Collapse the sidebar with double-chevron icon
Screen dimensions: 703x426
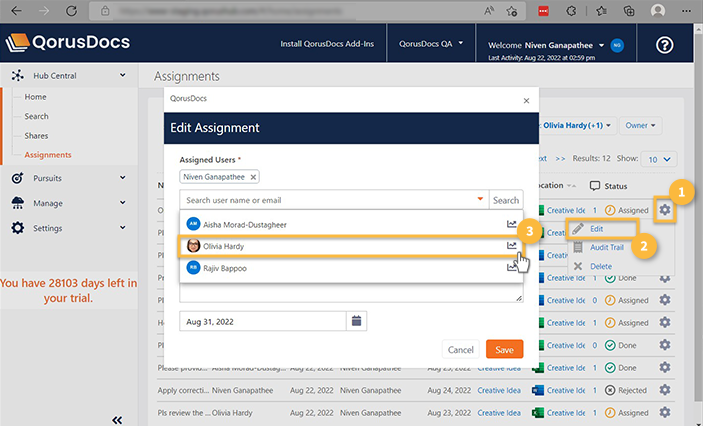click(x=117, y=420)
